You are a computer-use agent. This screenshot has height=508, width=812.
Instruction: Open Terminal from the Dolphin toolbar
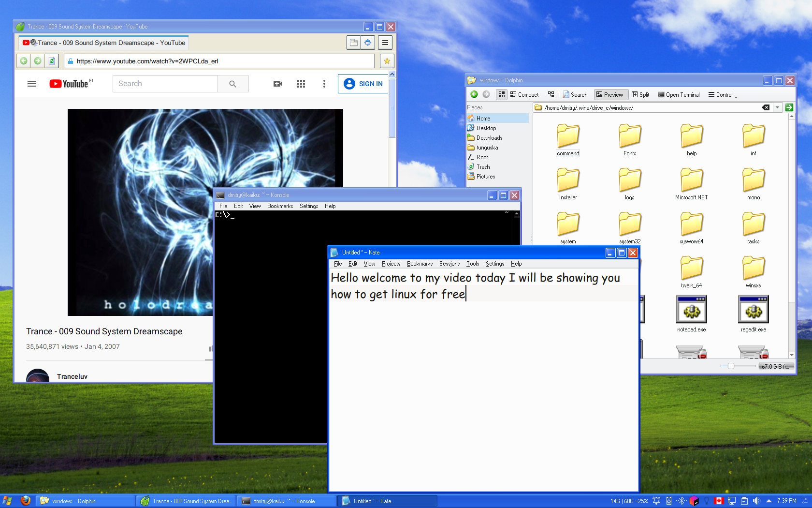click(679, 94)
